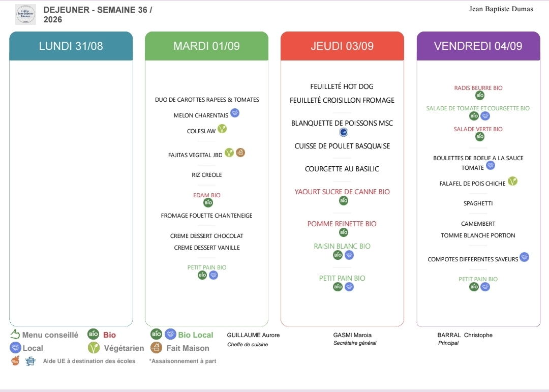Viewport: 549px width, 392px height.
Task: Click the Local icon beside COMPOTES DIFFERENTES SAVEURS
Action: (x=524, y=257)
